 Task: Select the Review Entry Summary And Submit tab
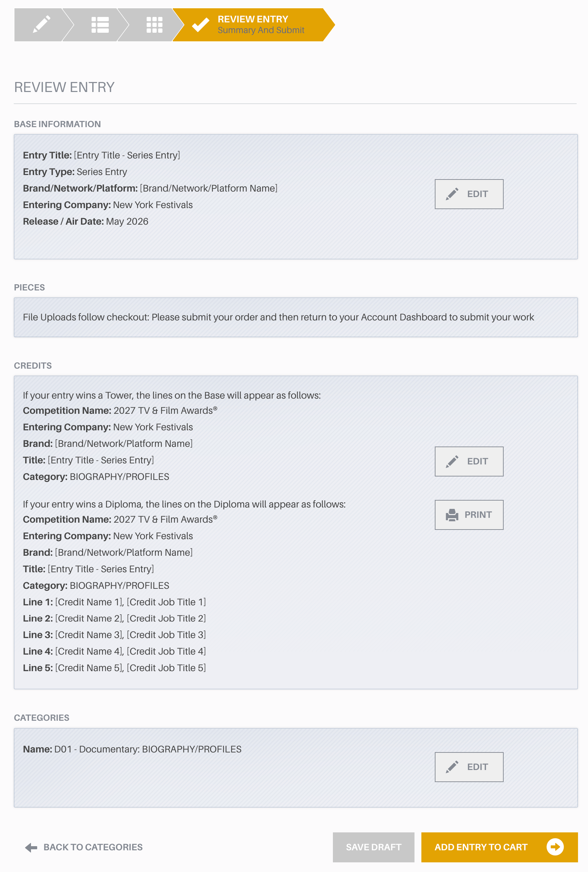[x=253, y=25]
